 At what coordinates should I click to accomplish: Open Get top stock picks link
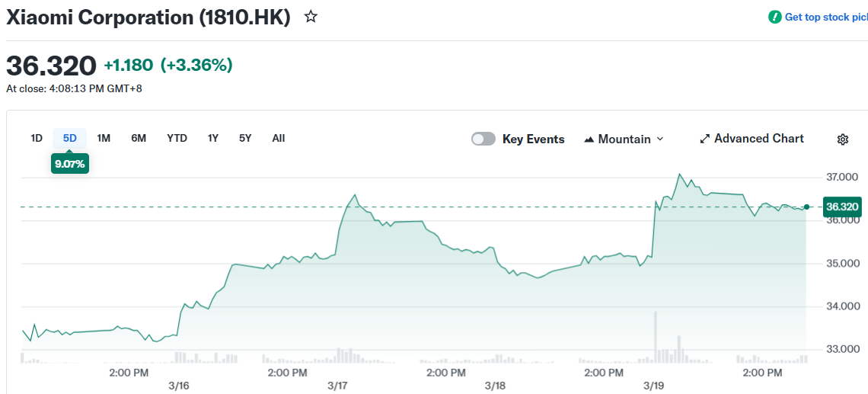(819, 18)
